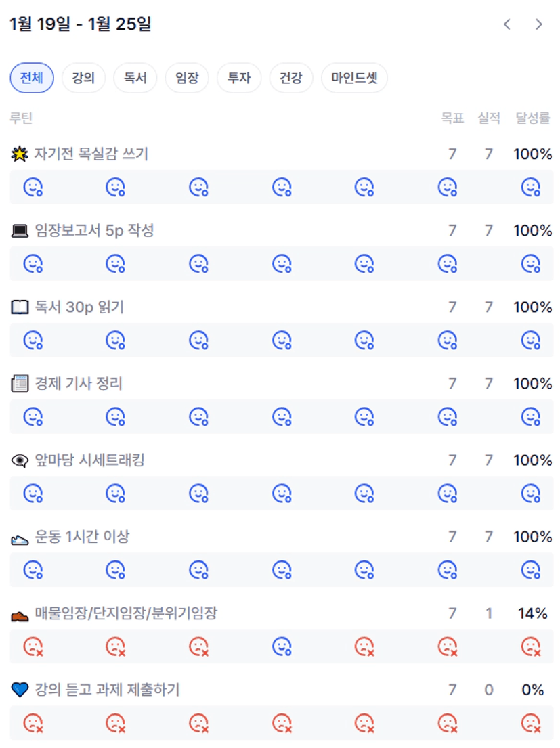The height and width of the screenshot is (748, 560).
Task: Open the 임장 category tab
Action: tap(187, 78)
